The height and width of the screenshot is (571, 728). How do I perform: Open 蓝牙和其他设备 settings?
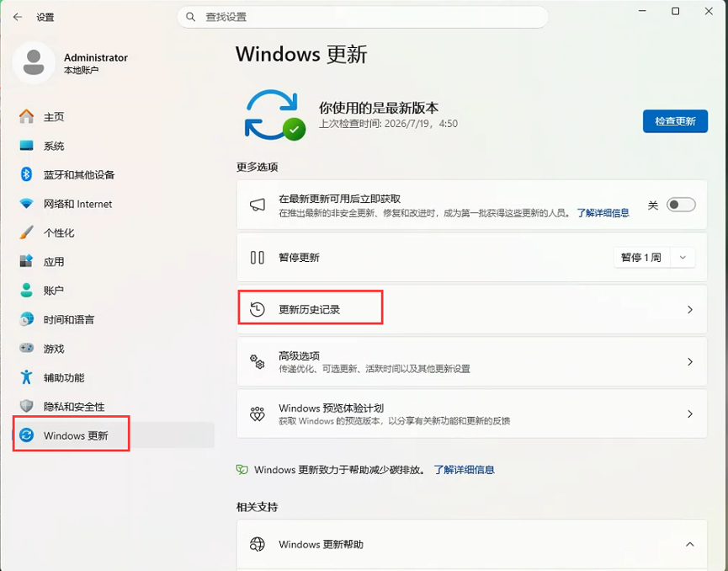point(114,174)
